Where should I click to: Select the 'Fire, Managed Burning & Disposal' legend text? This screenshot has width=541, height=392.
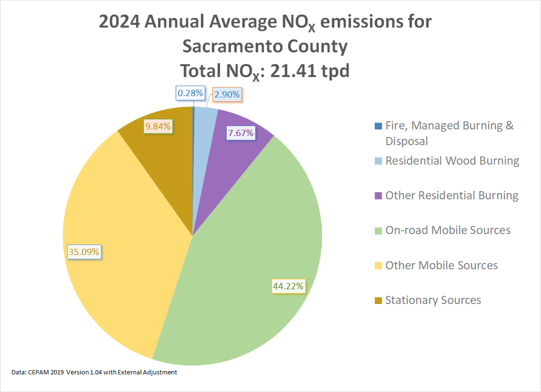[x=450, y=133]
